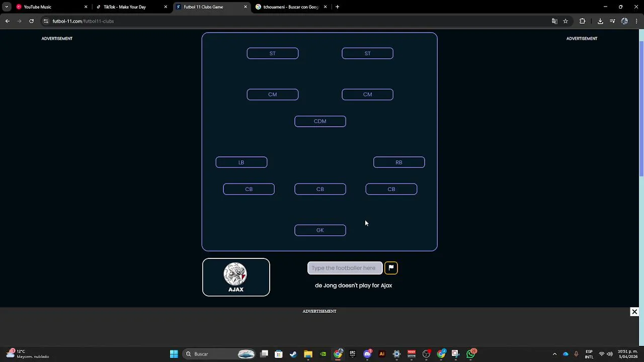644x362 pixels.
Task: Open the Chrome extensions menu
Action: click(x=583, y=21)
